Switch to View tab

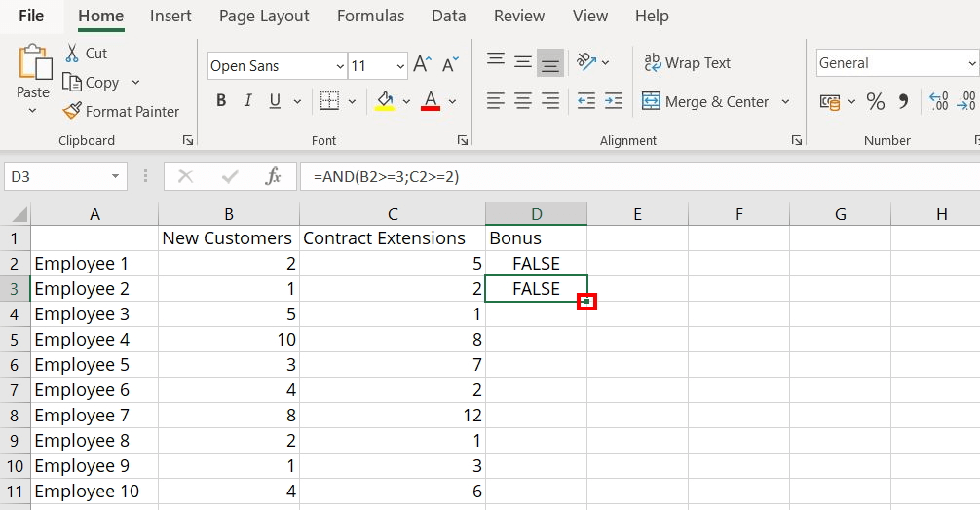(x=590, y=16)
